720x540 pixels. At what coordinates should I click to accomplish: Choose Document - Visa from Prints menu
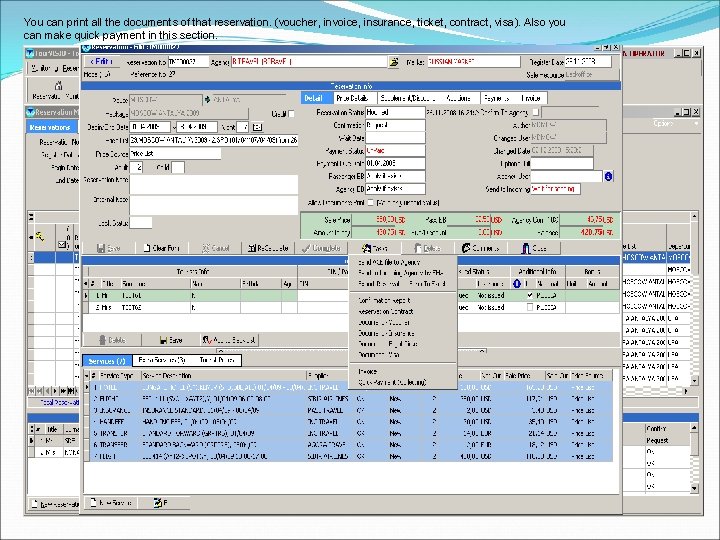[x=379, y=355]
